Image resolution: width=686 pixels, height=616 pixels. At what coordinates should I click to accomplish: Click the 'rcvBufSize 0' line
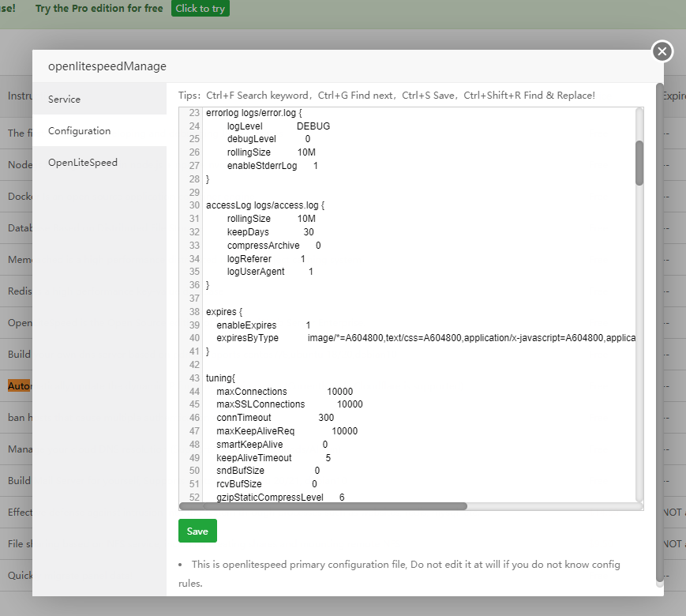[x=267, y=484]
